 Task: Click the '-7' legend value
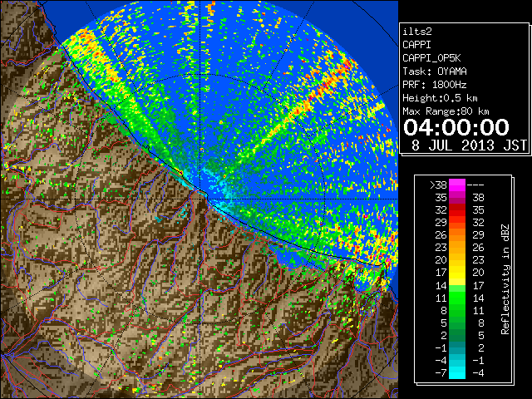pyautogui.click(x=441, y=373)
